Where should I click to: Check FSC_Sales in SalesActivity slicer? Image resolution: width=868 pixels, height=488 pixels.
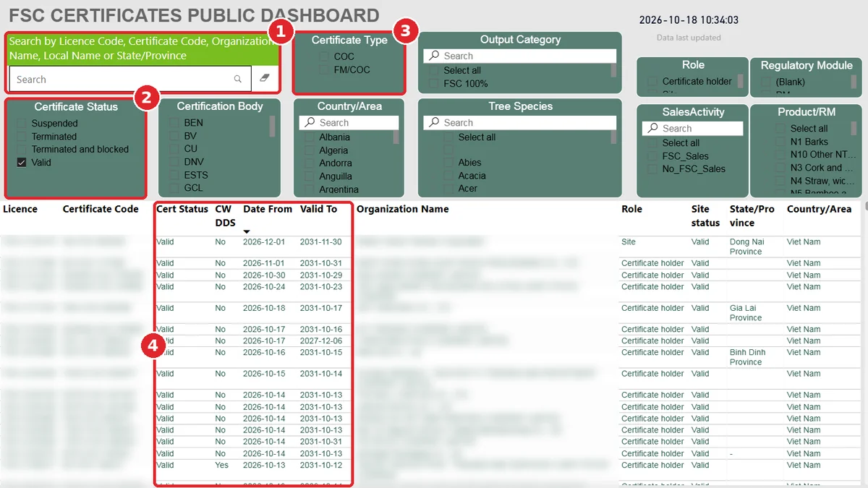pos(652,156)
